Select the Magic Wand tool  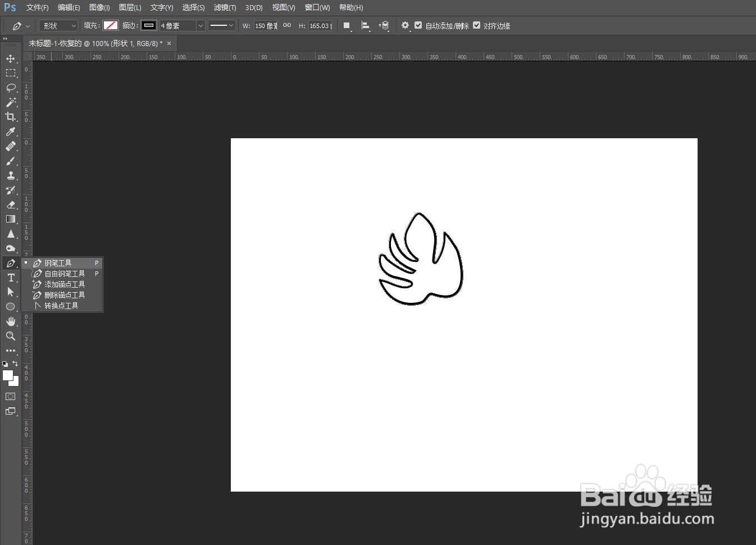(x=11, y=102)
